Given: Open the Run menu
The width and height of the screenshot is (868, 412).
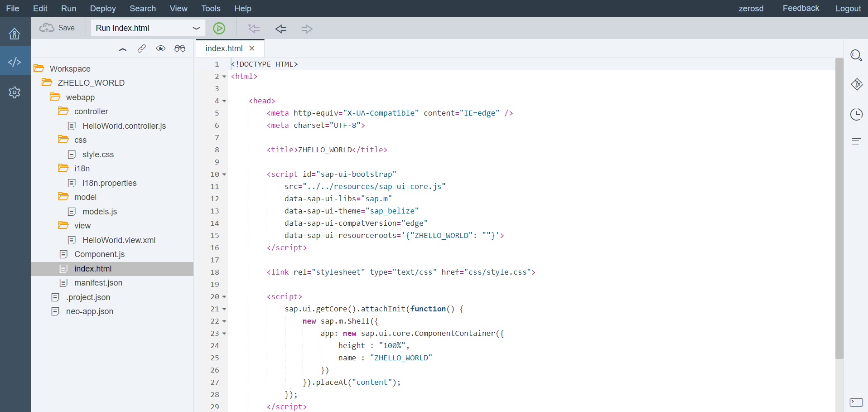Looking at the screenshot, I should click(x=69, y=9).
